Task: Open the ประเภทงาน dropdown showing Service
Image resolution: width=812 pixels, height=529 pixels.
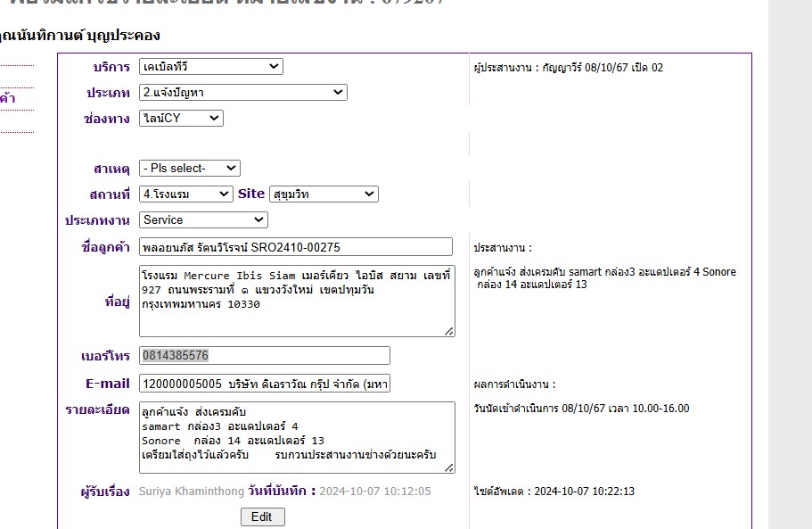Action: click(x=203, y=219)
